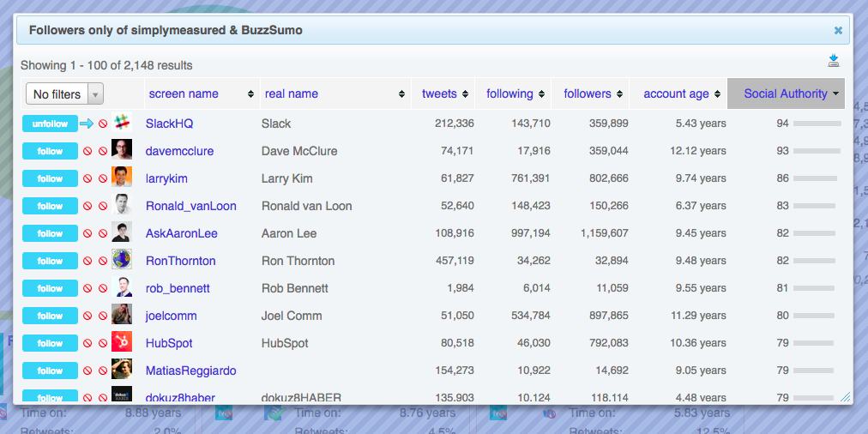Follow the HubSpot account
Image resolution: width=868 pixels, height=434 pixels.
[x=50, y=343]
